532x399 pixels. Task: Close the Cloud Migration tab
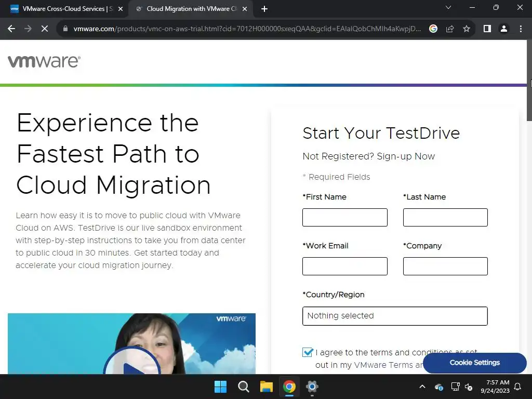point(245,9)
